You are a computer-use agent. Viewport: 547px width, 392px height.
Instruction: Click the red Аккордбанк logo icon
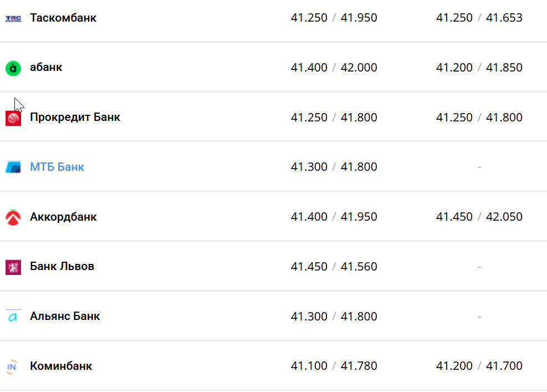click(13, 217)
